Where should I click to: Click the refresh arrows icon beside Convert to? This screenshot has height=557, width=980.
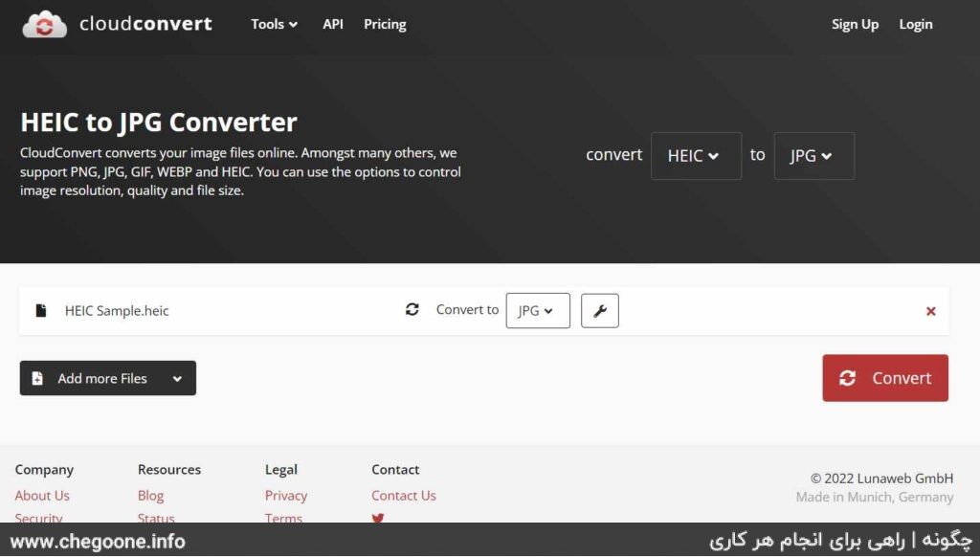[412, 309]
